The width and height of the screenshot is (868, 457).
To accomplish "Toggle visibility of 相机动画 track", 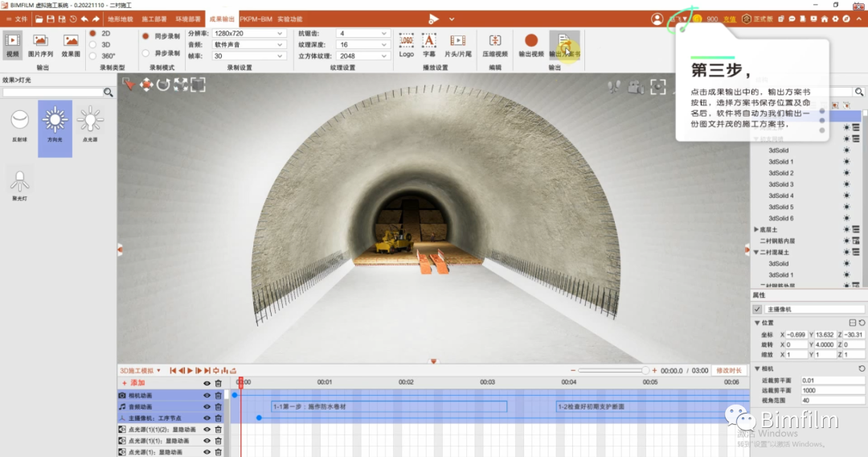I will [x=207, y=396].
